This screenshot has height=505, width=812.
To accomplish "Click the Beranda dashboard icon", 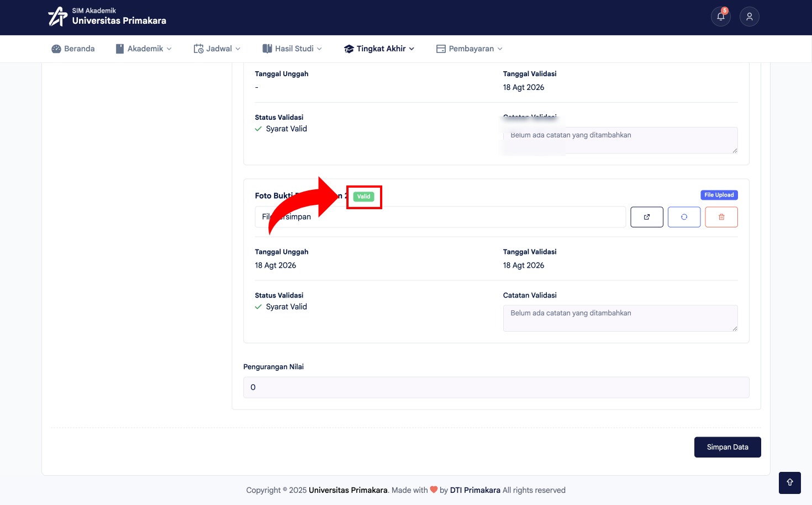I will point(56,49).
